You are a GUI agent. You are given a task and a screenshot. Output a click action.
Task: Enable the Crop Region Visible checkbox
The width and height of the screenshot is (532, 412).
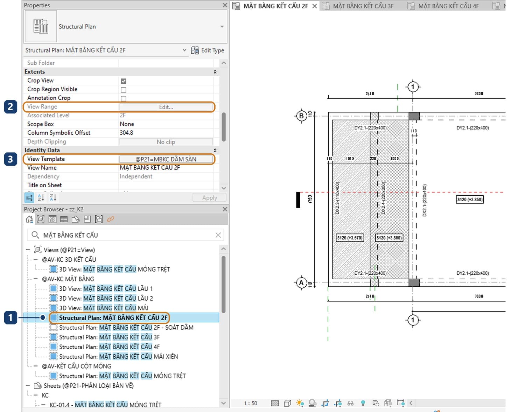pos(124,90)
